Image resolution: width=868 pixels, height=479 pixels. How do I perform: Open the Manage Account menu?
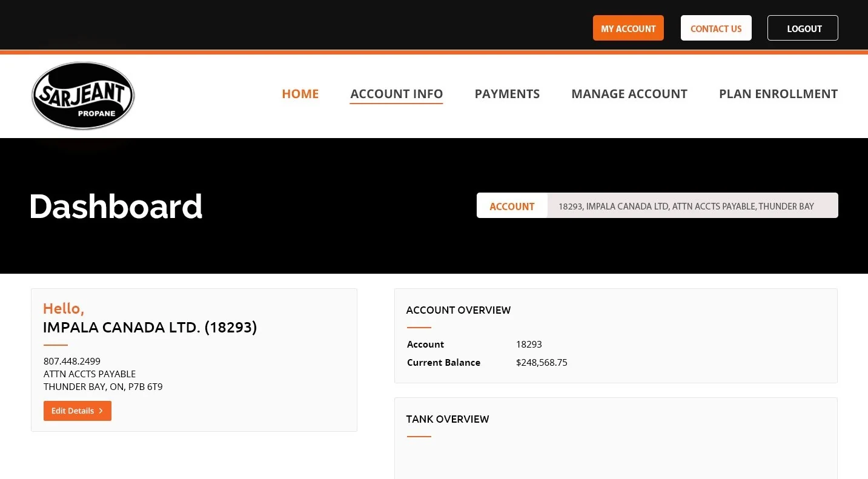coord(629,94)
